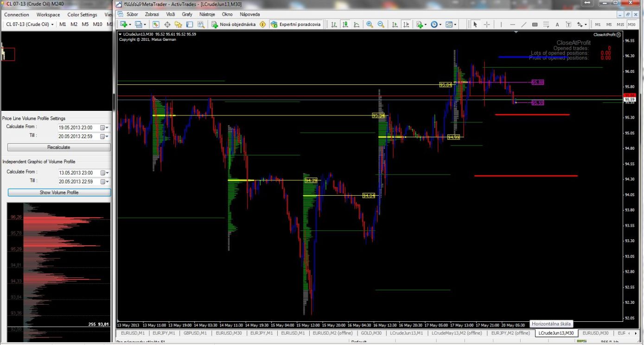Select the text 'A' tool
Viewport: 644px width, 345px height.
(557, 25)
